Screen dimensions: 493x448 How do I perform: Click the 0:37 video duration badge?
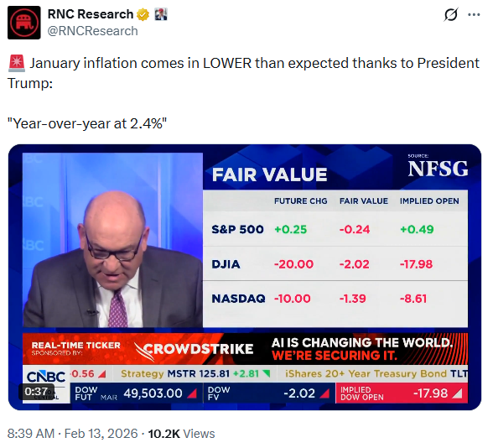[36, 392]
